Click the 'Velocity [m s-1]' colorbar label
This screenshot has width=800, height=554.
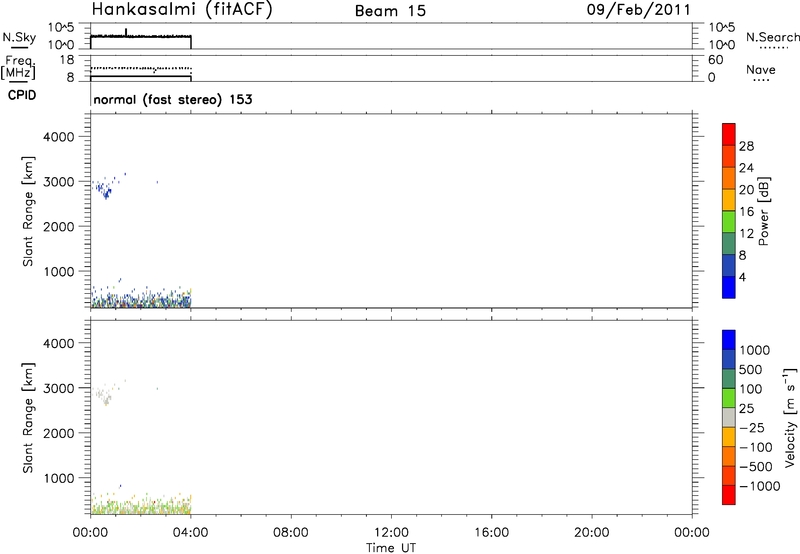pyautogui.click(x=790, y=417)
